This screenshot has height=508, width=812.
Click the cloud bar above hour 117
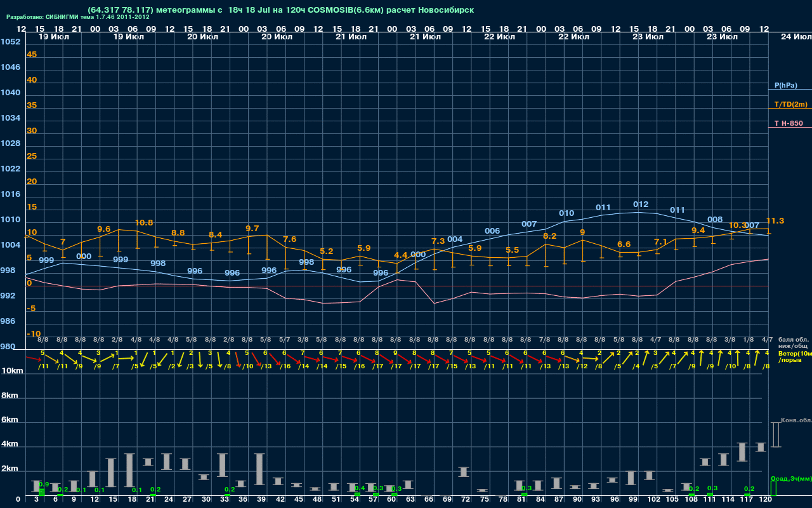pyautogui.click(x=742, y=452)
